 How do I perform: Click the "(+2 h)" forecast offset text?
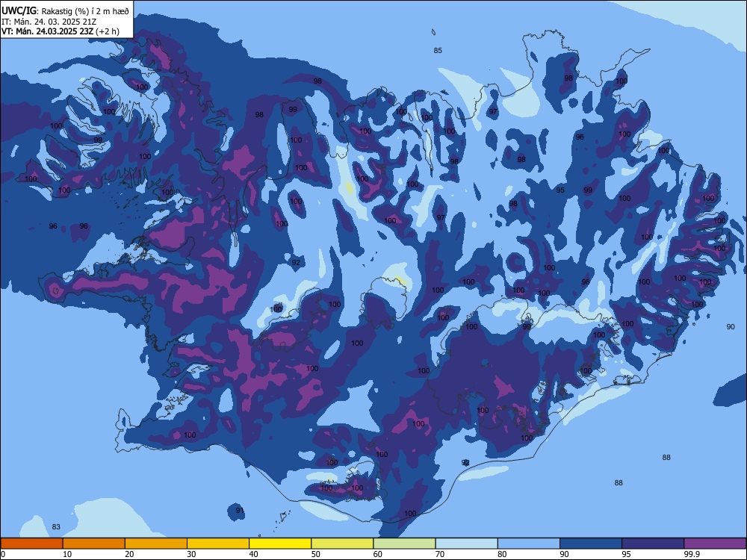point(108,32)
